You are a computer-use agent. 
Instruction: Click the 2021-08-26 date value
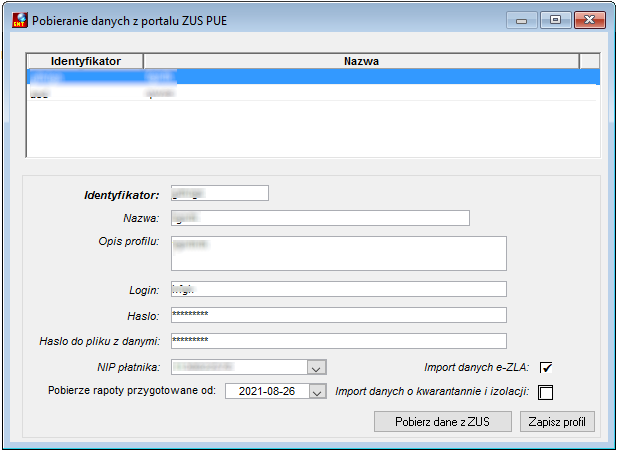[267, 392]
